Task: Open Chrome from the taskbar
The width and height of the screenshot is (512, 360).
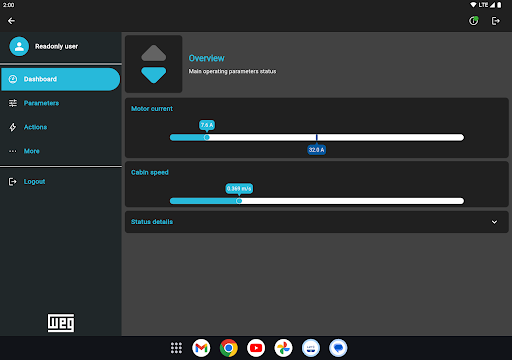Action: coord(229,348)
